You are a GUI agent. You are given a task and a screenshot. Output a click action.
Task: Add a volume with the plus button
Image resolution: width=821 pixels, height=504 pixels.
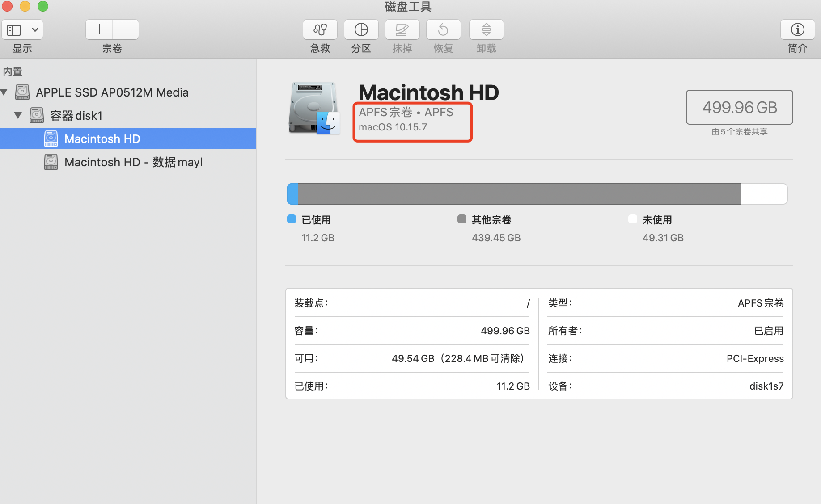pyautogui.click(x=99, y=29)
